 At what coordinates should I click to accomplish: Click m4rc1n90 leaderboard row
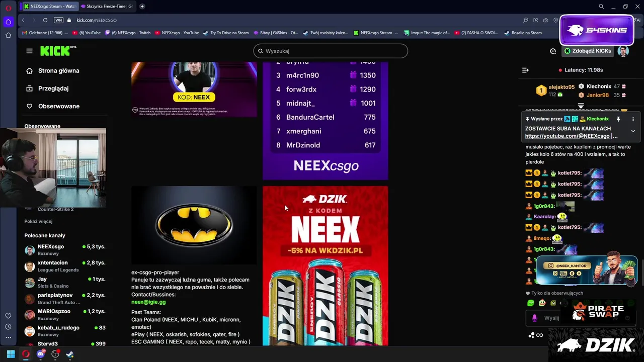coord(326,75)
